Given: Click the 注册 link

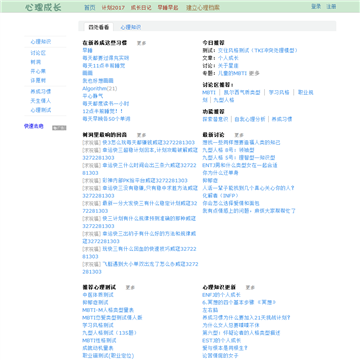Looking at the screenshot, I should [331, 6].
